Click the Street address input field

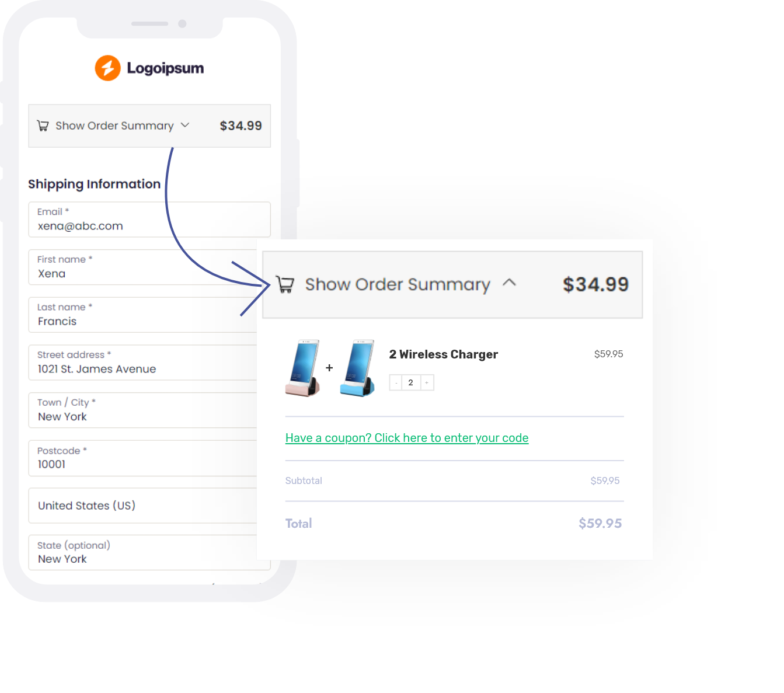143,363
